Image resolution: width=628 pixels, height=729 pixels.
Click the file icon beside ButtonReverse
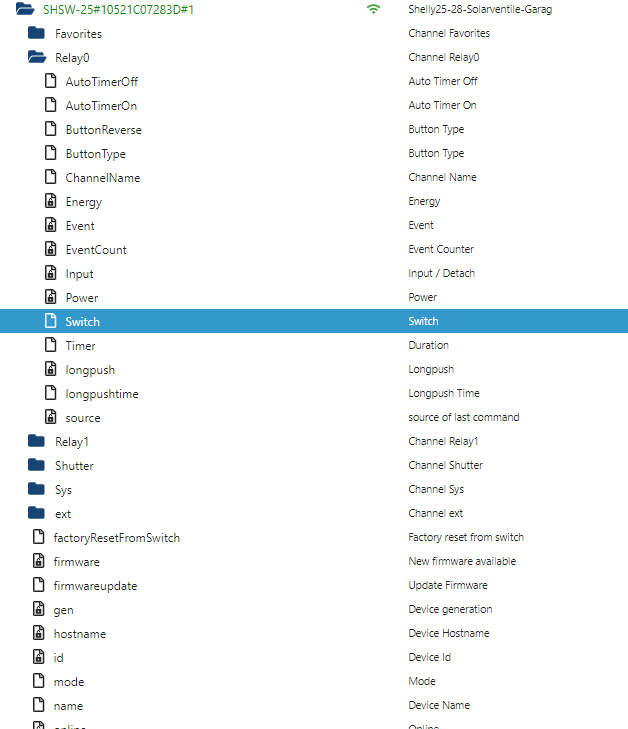click(51, 129)
